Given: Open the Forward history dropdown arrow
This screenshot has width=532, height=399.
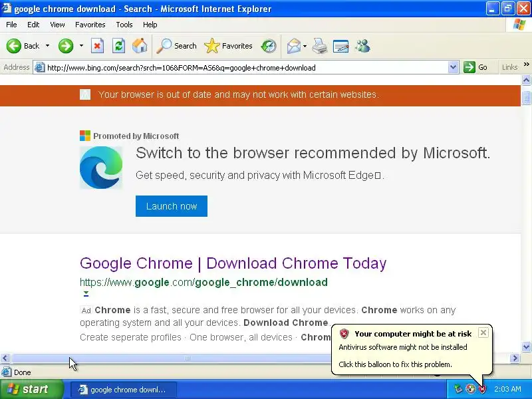Looking at the screenshot, I should [x=81, y=46].
